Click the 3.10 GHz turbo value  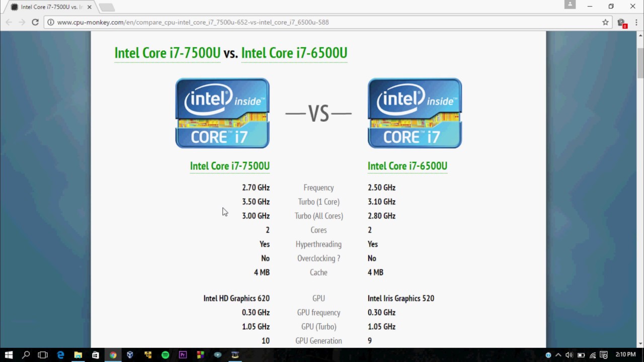[x=381, y=202]
